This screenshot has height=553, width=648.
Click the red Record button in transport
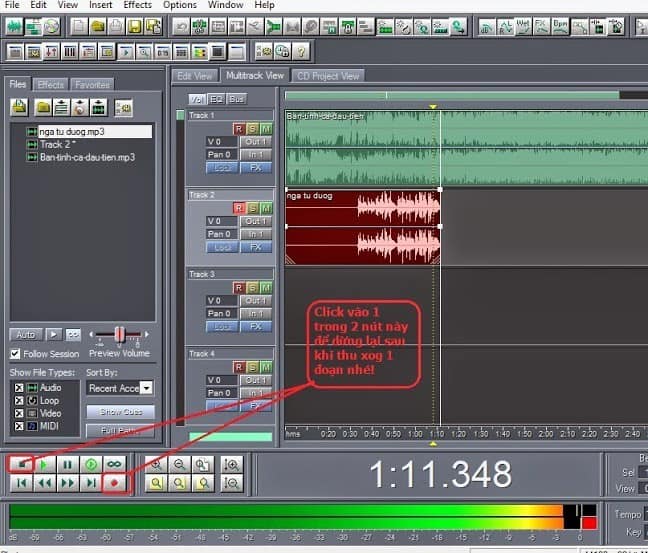pos(115,483)
